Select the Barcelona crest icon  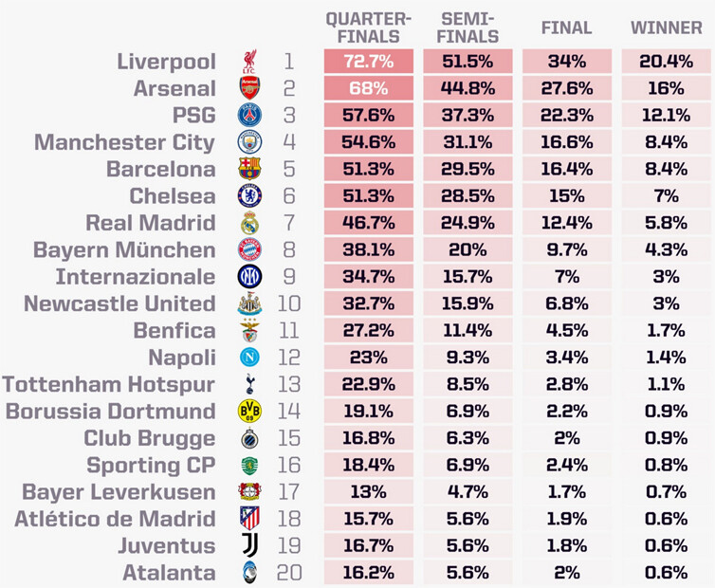point(249,169)
